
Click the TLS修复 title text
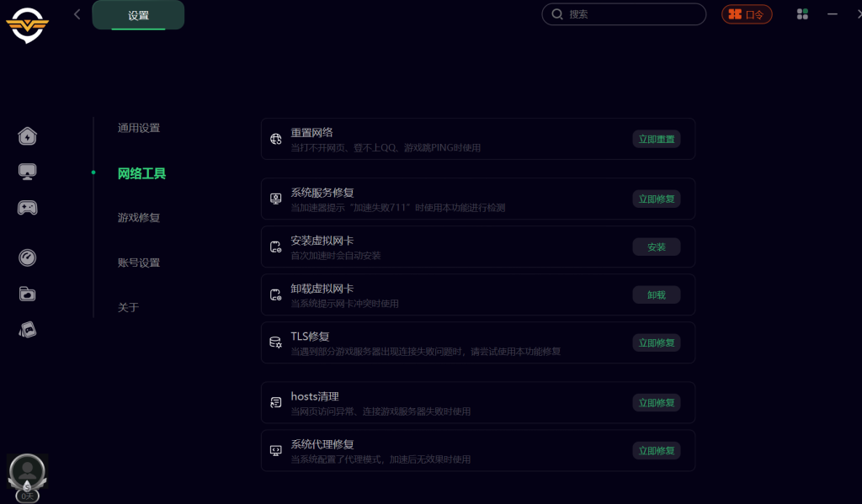pyautogui.click(x=310, y=337)
